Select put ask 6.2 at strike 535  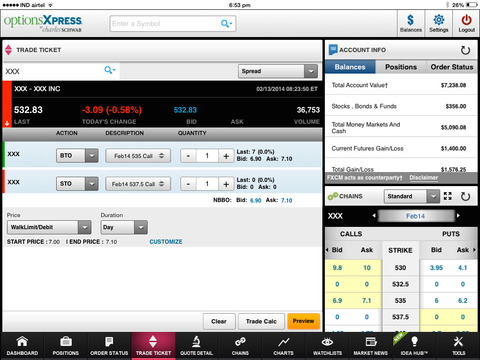point(463,300)
